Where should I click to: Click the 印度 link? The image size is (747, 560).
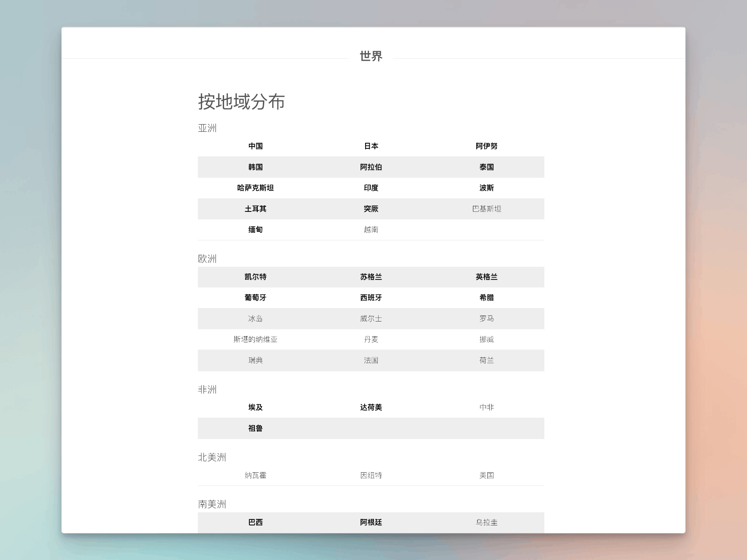(371, 188)
